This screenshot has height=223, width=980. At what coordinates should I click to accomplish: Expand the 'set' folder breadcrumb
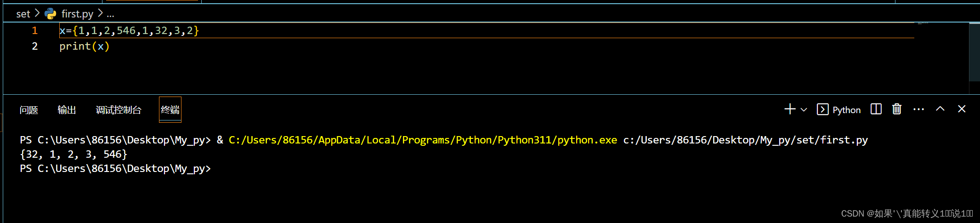23,14
